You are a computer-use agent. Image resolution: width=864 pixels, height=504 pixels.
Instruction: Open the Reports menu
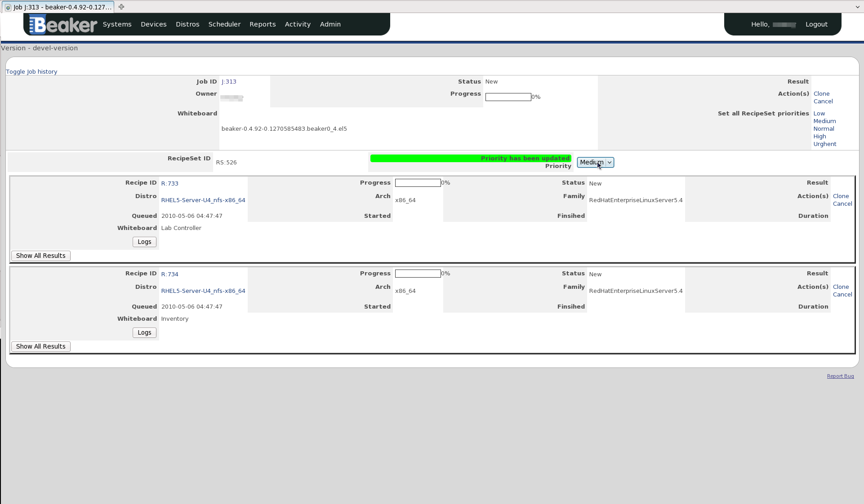coord(263,24)
